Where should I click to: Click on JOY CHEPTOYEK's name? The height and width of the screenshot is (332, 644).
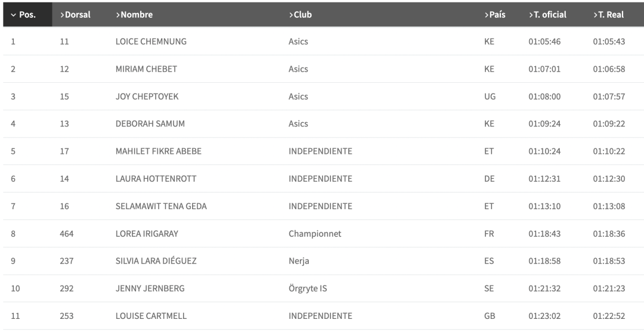[147, 97]
